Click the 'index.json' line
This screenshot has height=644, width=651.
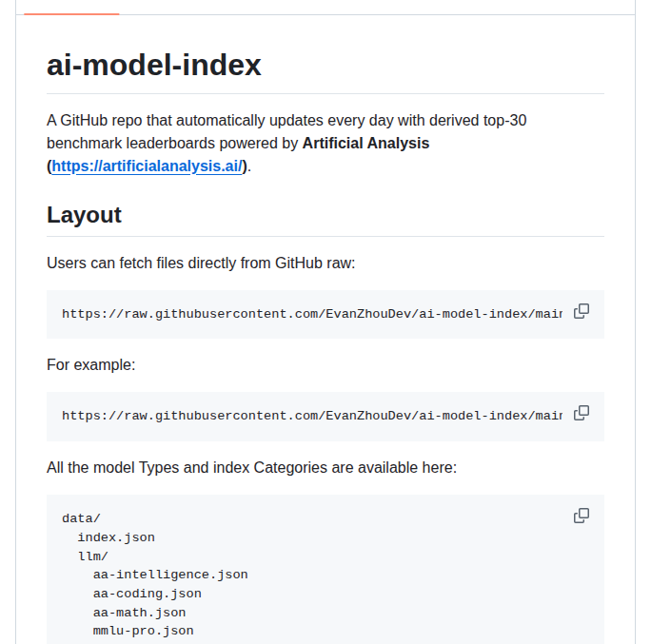coord(116,537)
